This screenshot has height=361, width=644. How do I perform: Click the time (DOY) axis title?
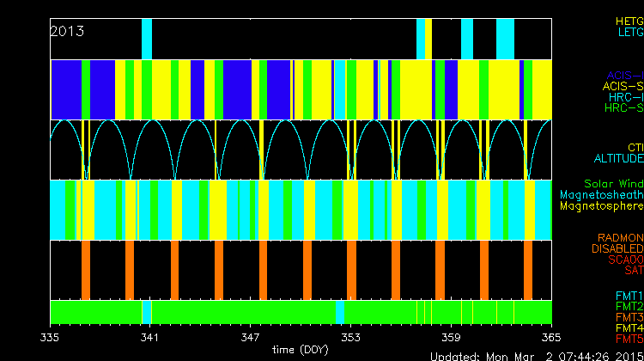tap(300, 350)
